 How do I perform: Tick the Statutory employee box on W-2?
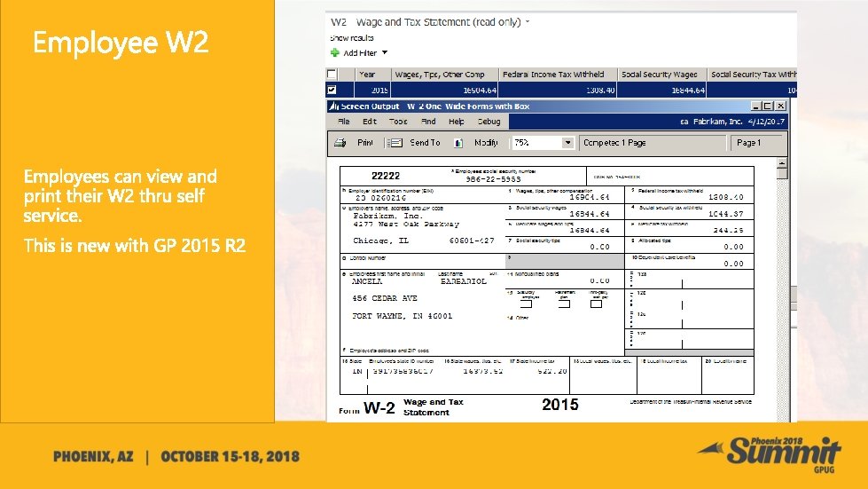point(526,304)
